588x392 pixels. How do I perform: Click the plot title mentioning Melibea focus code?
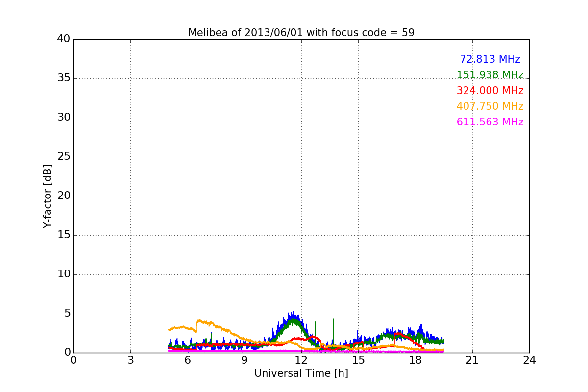tap(301, 33)
